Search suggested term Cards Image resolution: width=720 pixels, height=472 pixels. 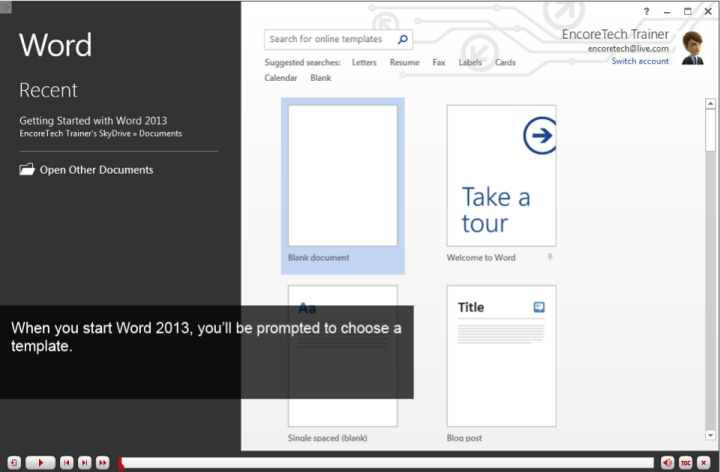click(505, 62)
